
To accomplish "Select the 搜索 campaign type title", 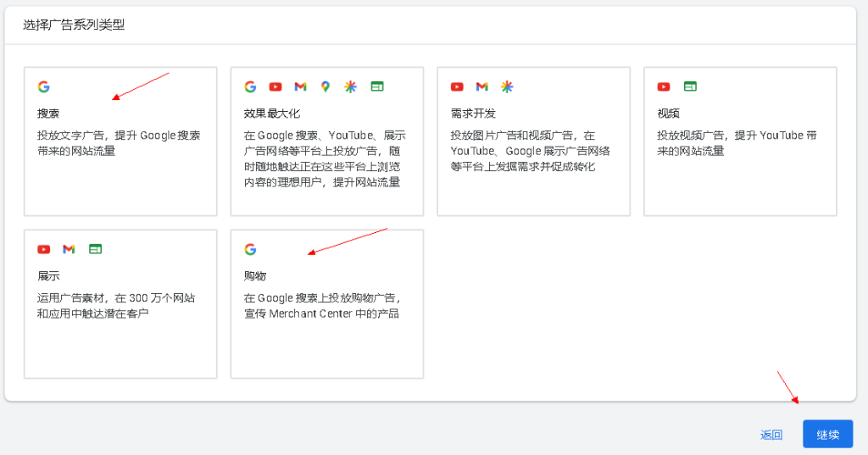I will pyautogui.click(x=48, y=114).
